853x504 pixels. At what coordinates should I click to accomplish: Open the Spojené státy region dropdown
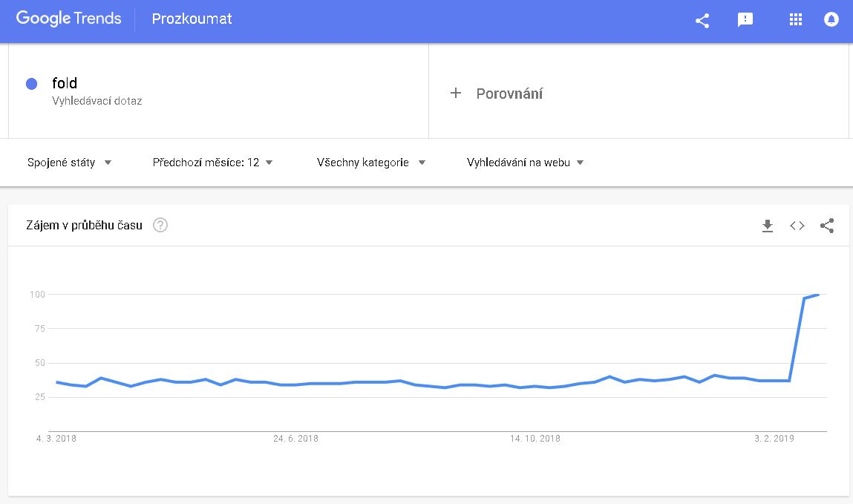69,163
